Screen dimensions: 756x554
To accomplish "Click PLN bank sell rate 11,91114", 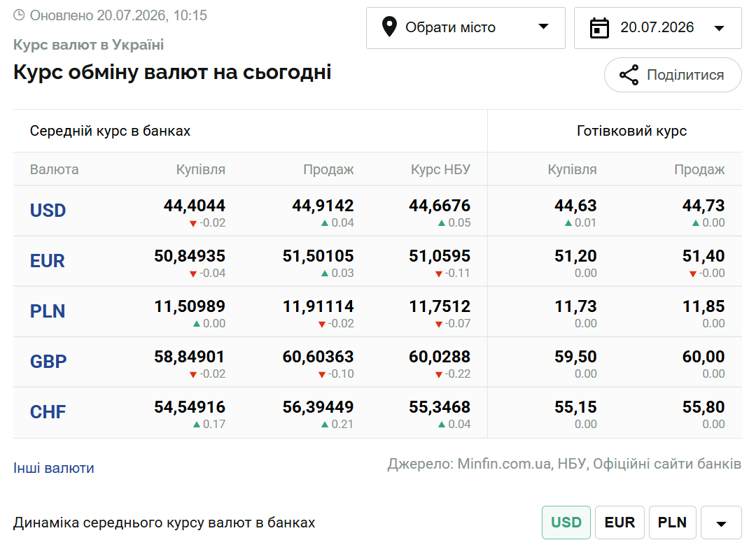I will coord(318,306).
